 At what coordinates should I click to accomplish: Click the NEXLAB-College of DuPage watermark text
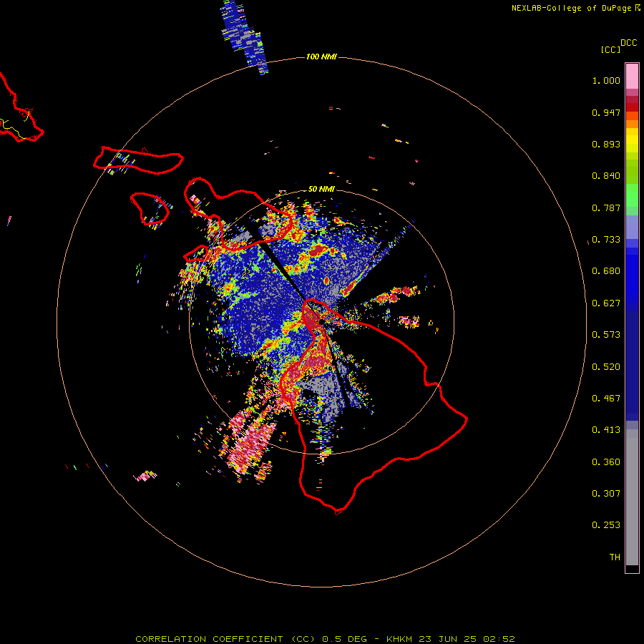coord(575,8)
